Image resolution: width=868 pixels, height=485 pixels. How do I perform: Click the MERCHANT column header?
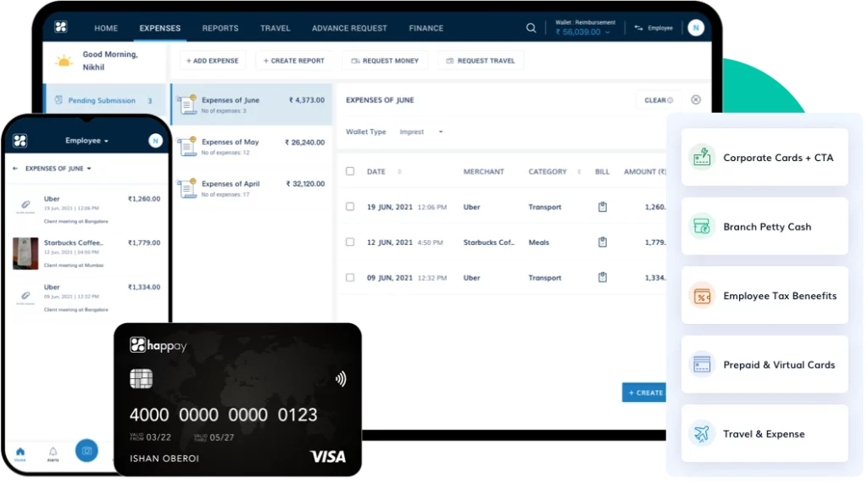point(484,171)
